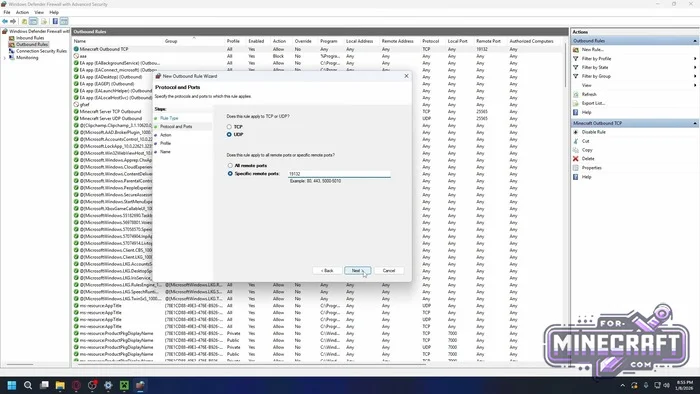Screen dimensions: 700x394
Task: Collapse the Outbound Rules actions section
Action: coord(695,41)
